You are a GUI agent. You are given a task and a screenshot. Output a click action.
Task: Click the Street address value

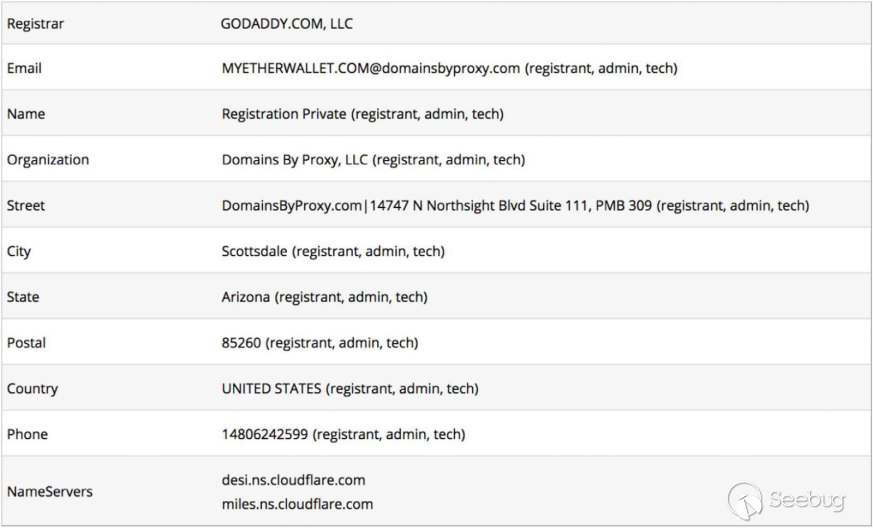pos(515,206)
